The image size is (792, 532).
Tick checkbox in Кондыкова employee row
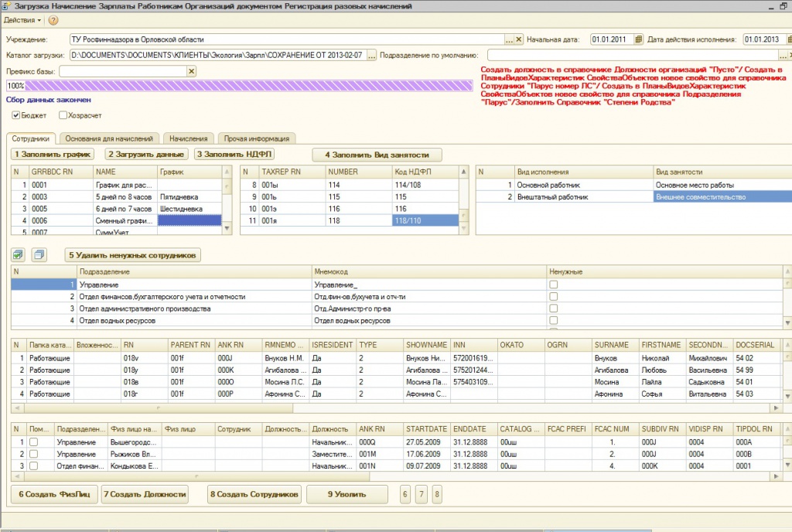[x=33, y=465]
